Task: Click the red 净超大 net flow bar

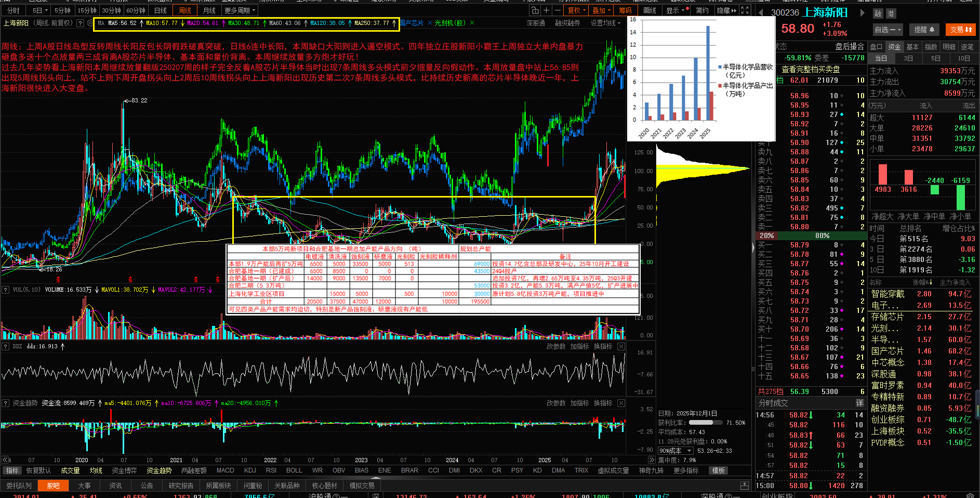Action: point(882,174)
